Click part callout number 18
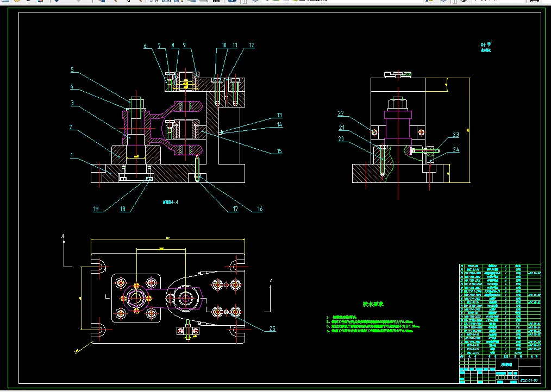551x392 pixels. (x=123, y=209)
